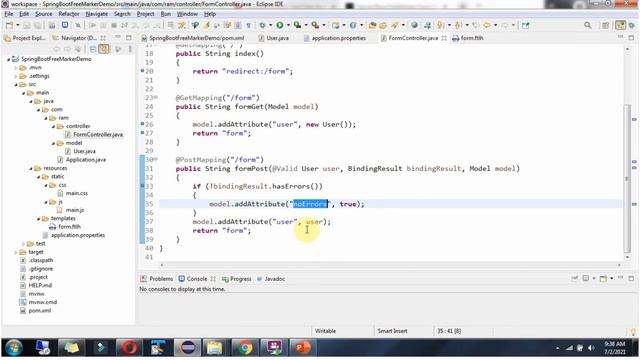Click the Open Type toolbar icon
This screenshot has height=360, width=640.
[x=372, y=25]
